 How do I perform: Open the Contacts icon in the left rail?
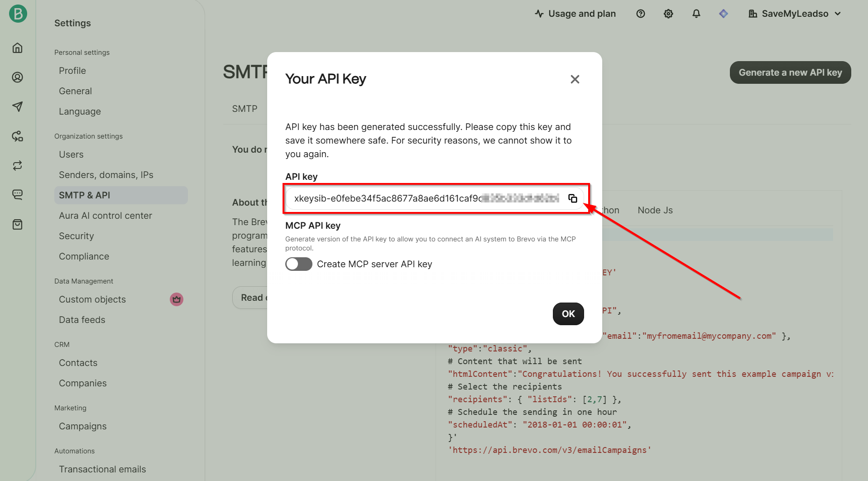coord(18,77)
